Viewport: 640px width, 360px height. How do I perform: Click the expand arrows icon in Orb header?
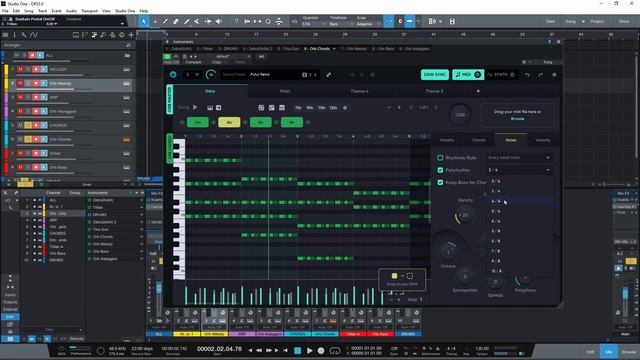329,75
